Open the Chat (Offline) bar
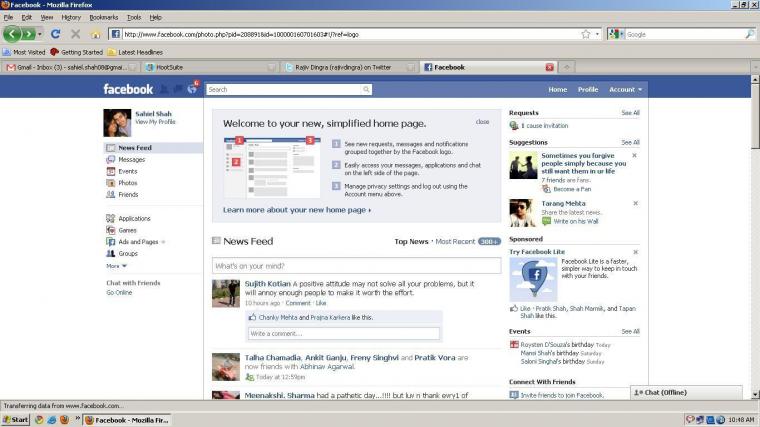The height and width of the screenshot is (427, 760). point(686,393)
